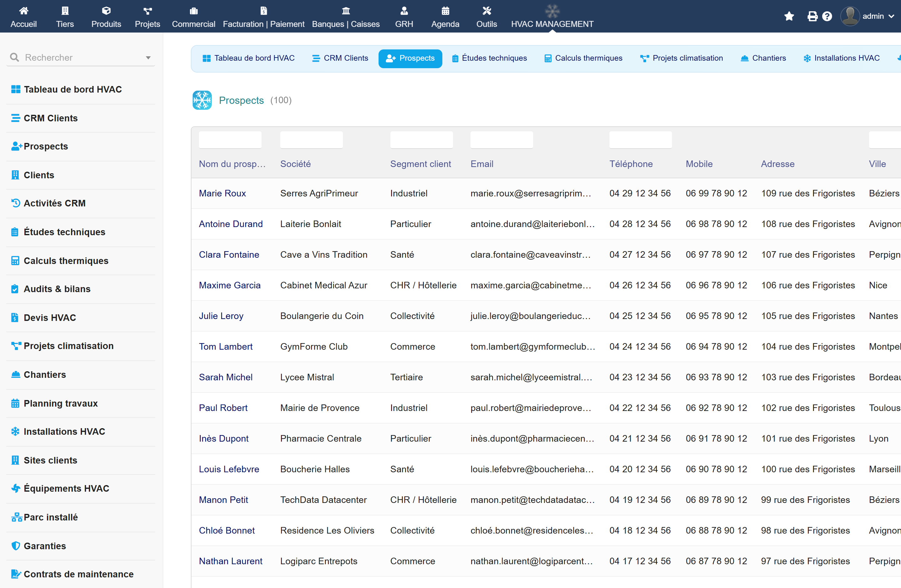Viewport: 901px width, 588px height.
Task: Switch to the Études techniques tab
Action: (489, 58)
